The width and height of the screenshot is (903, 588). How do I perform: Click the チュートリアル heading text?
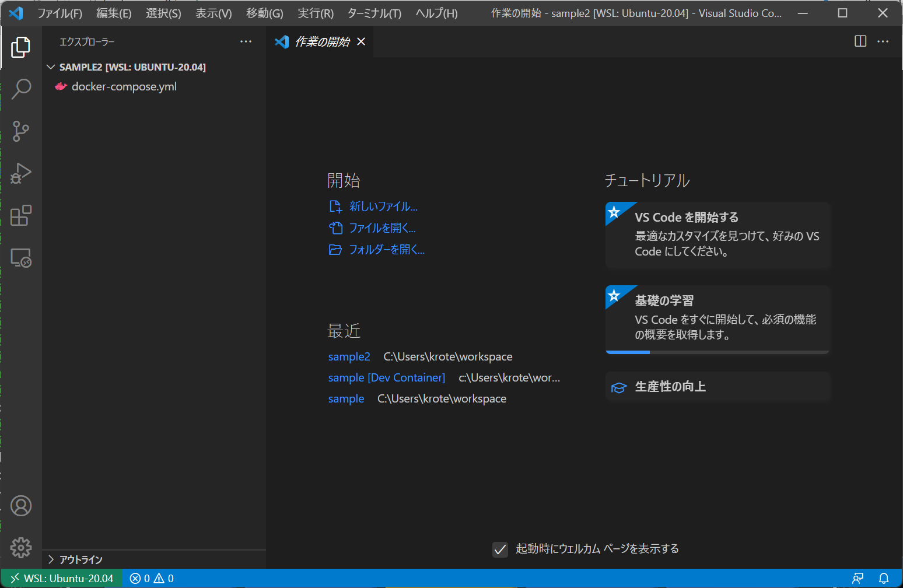[x=647, y=180]
